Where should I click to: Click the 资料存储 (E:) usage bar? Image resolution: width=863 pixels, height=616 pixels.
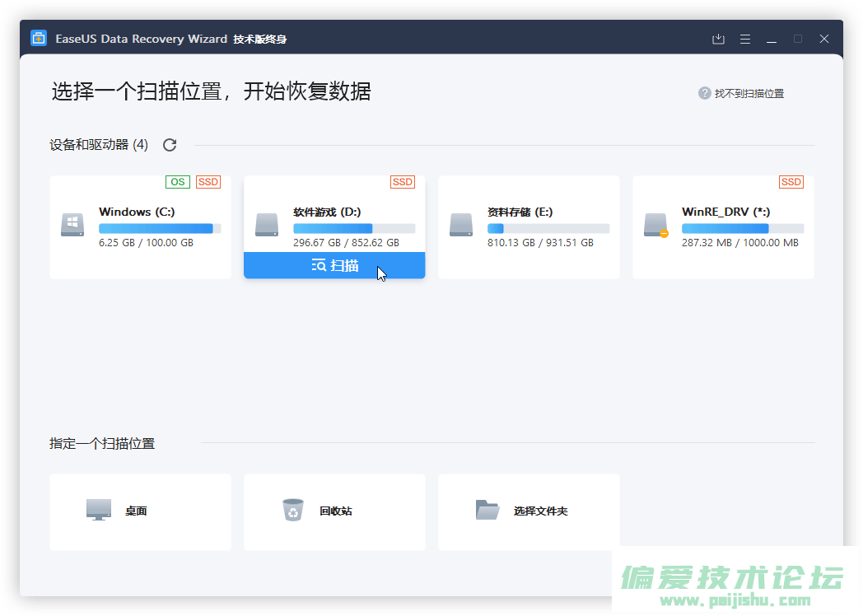coord(548,228)
